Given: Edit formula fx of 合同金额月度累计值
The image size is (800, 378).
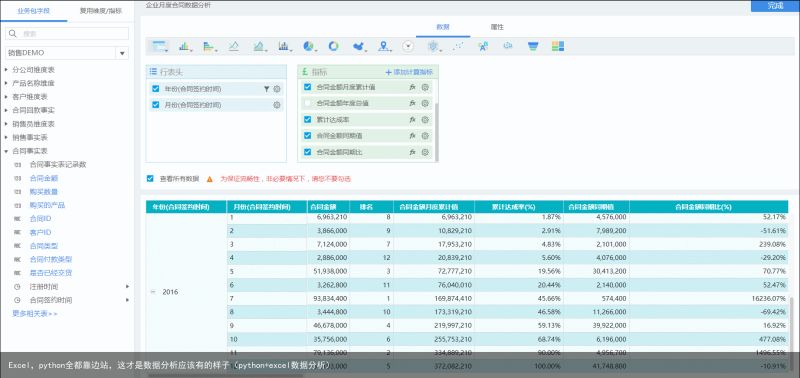Looking at the screenshot, I should point(412,87).
